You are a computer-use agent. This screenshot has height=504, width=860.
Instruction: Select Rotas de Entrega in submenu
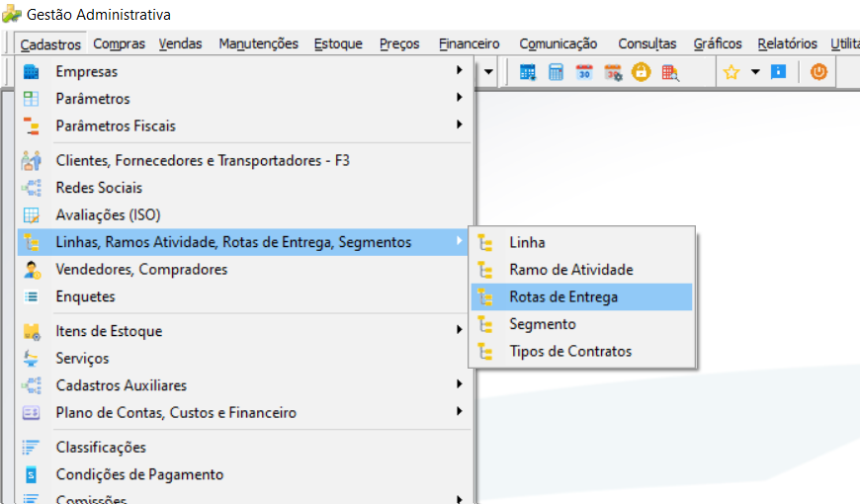[x=582, y=296]
